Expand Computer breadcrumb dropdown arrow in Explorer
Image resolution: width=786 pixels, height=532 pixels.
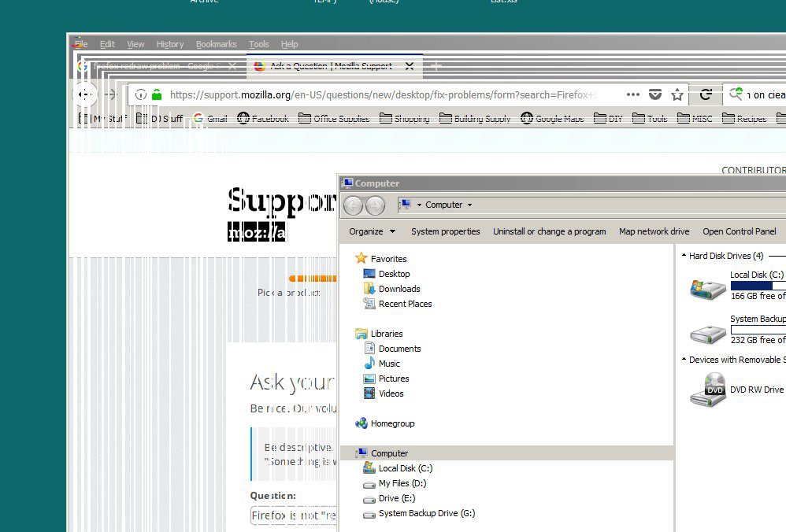[x=469, y=205]
